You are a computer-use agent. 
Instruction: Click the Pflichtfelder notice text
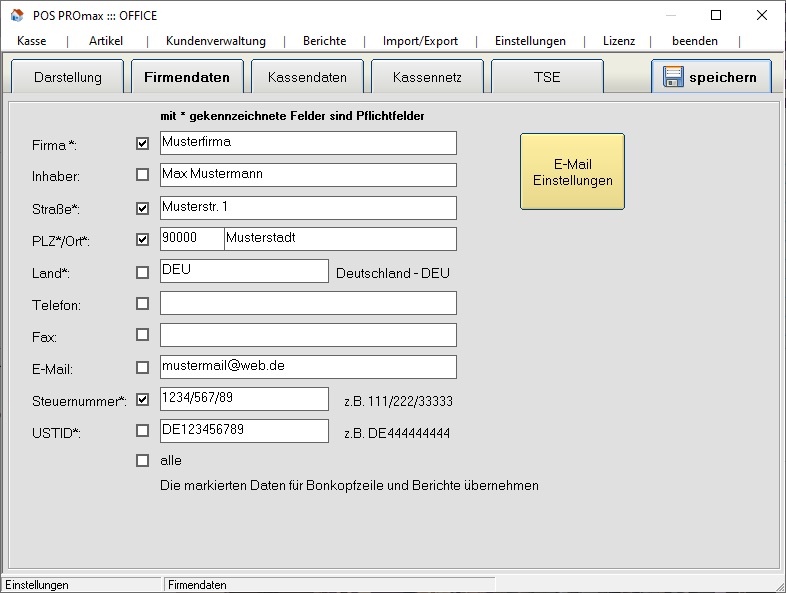point(292,116)
